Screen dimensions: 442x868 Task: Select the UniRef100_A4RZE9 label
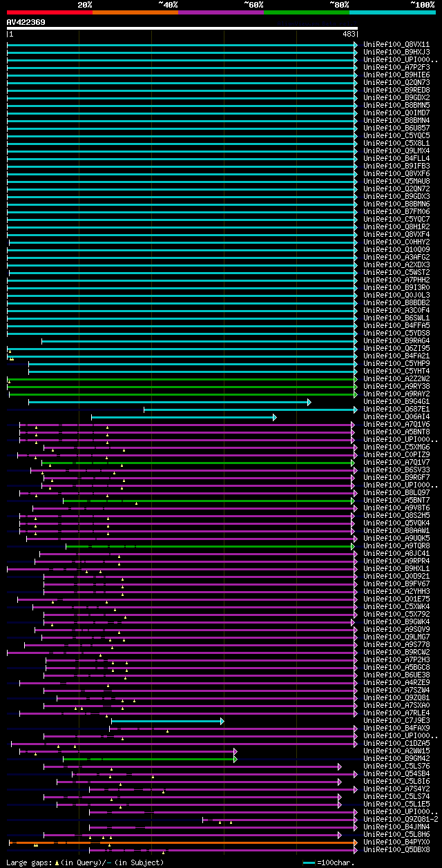click(396, 682)
